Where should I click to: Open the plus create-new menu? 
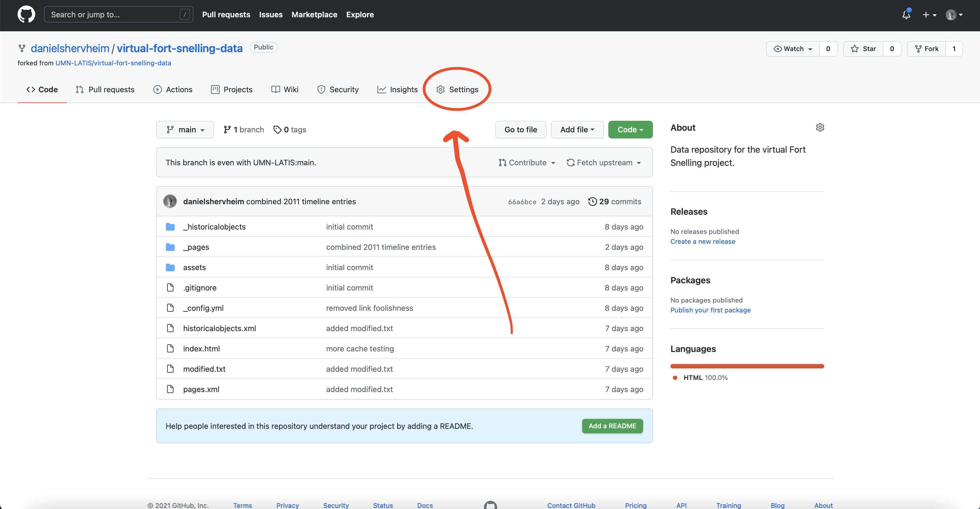[929, 15]
